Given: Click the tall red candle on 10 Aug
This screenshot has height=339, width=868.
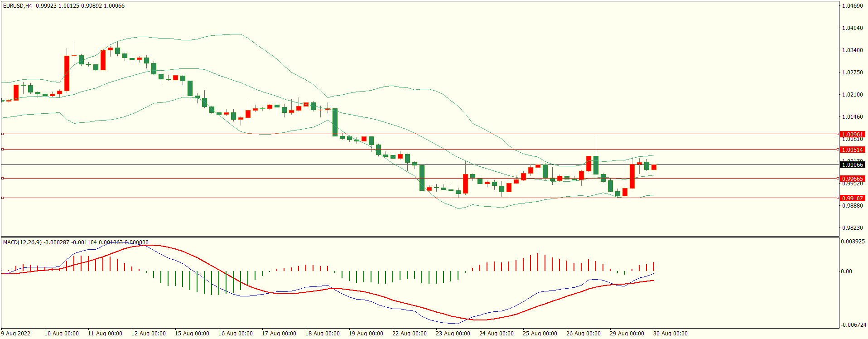Looking at the screenshot, I should click(x=67, y=73).
